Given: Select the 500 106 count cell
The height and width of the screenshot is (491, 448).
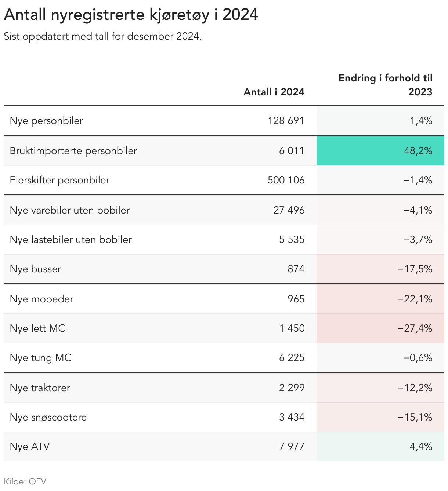Looking at the screenshot, I should coord(286,180).
